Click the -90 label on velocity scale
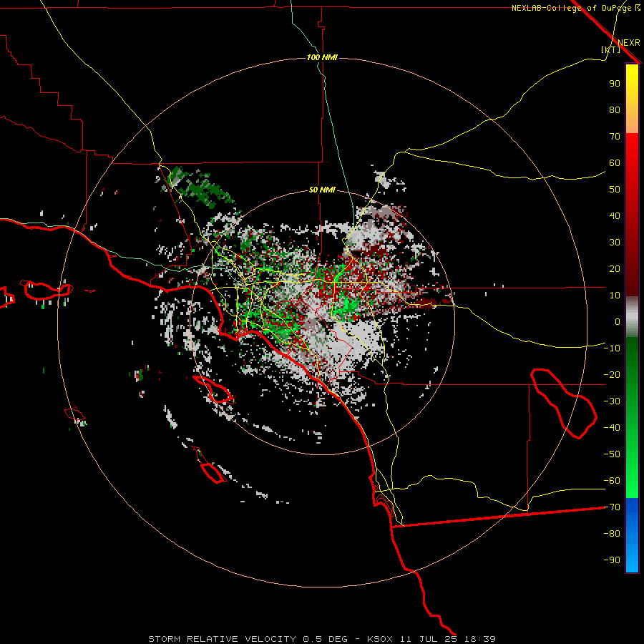The width and height of the screenshot is (644, 644). coord(612,560)
